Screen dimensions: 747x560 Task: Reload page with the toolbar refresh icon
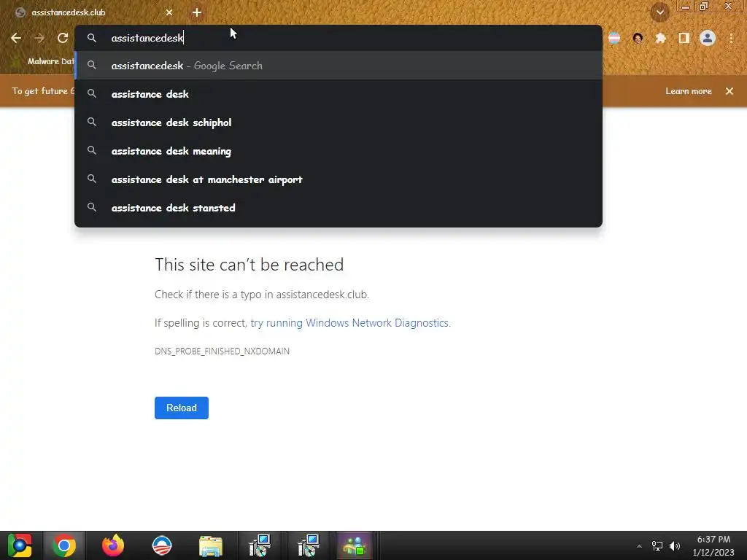63,38
